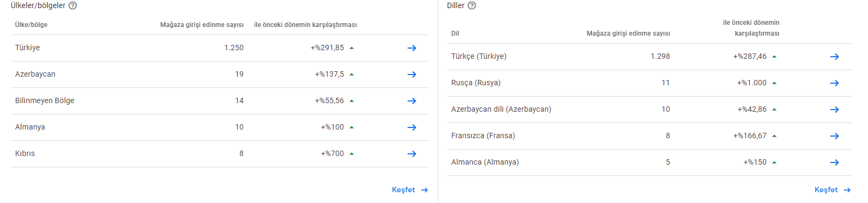Click Kıbrıs +%700 comparison value

332,153
